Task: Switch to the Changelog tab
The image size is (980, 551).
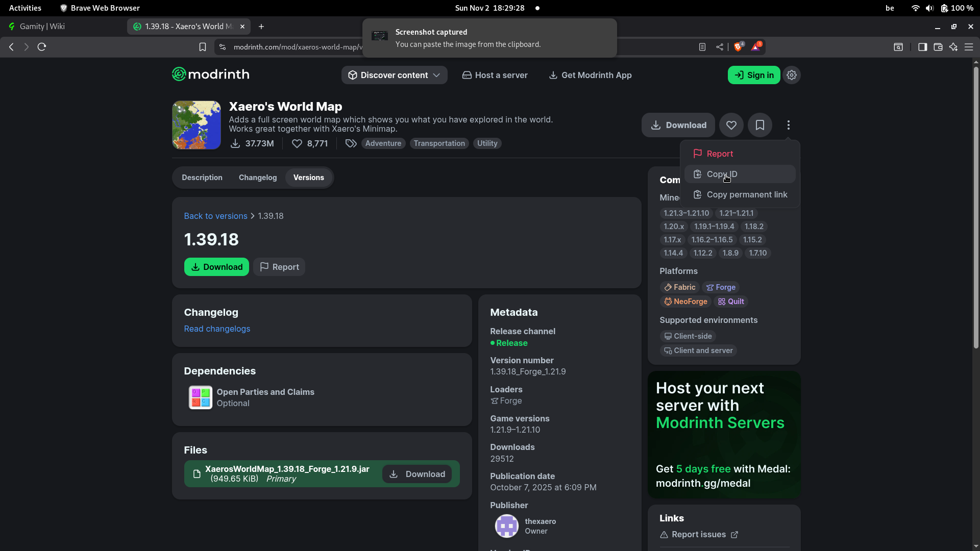Action: coord(258,178)
